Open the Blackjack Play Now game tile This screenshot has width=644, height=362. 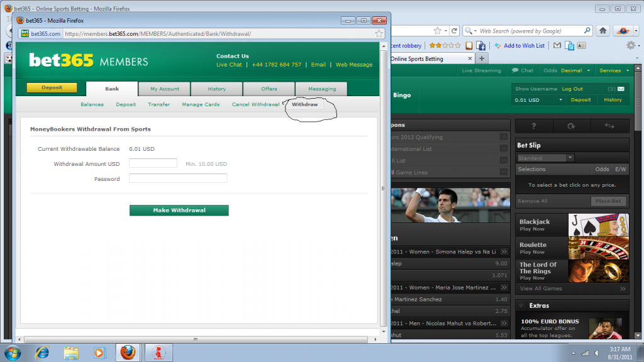pyautogui.click(x=572, y=224)
